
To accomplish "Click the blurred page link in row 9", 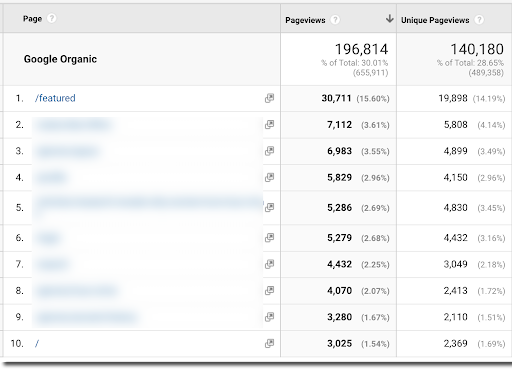I will click(87, 317).
